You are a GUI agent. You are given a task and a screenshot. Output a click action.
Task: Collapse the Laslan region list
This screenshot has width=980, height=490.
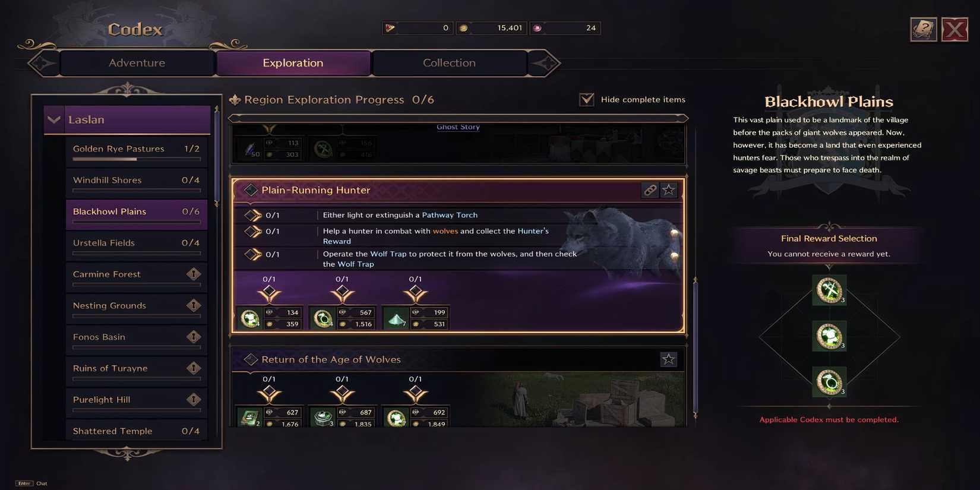(x=54, y=119)
